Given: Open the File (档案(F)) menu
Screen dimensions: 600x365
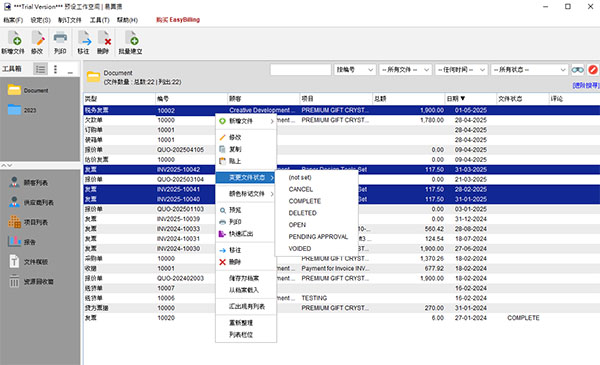Looking at the screenshot, I should click(x=13, y=20).
